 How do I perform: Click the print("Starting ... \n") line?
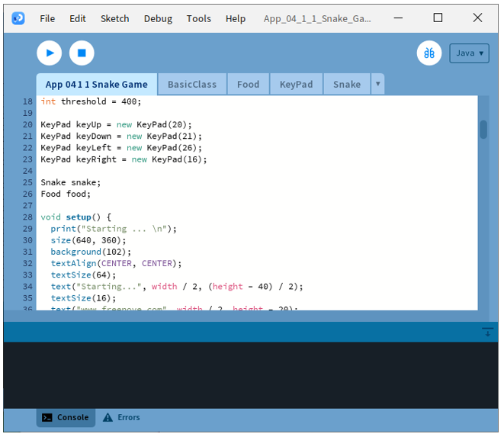point(114,229)
